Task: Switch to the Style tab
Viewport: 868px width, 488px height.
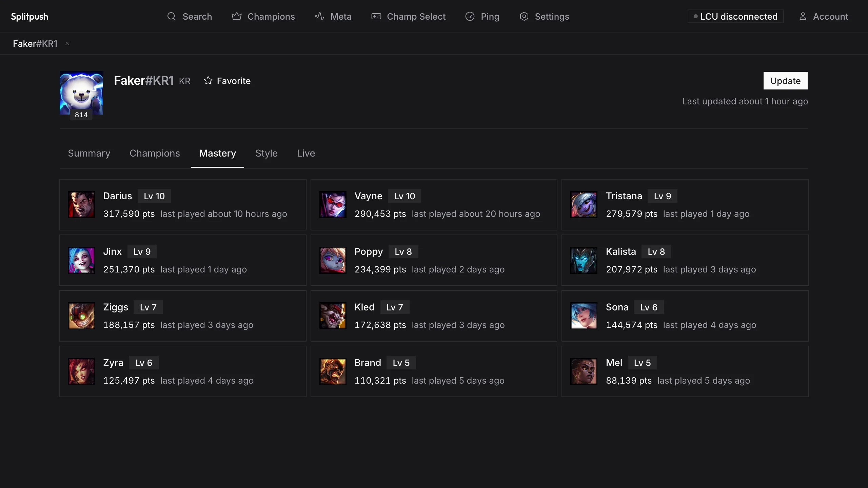Action: point(267,153)
